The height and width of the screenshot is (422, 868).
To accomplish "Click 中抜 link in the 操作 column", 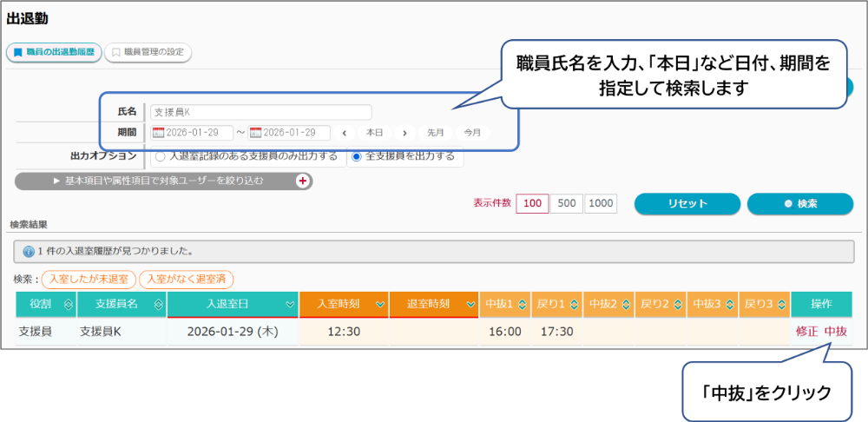I will (836, 331).
